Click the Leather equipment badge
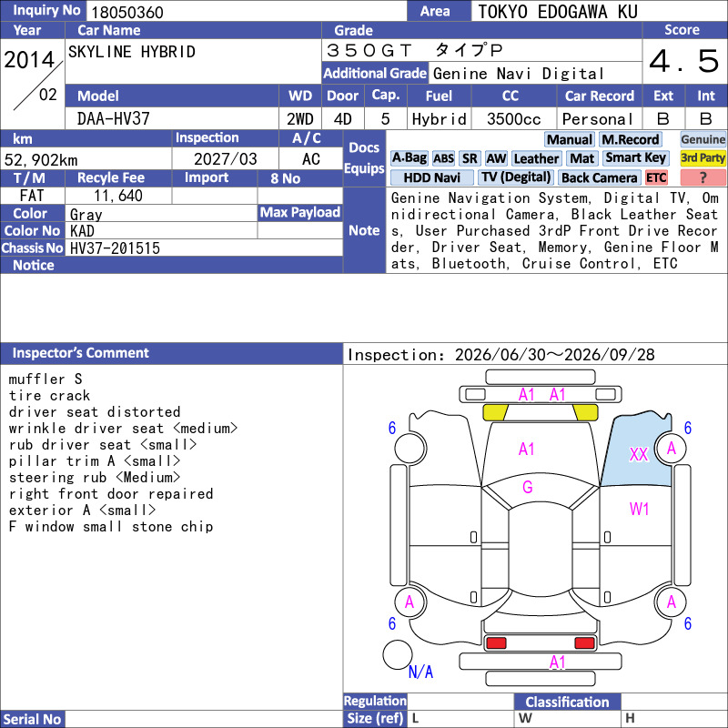 click(536, 158)
